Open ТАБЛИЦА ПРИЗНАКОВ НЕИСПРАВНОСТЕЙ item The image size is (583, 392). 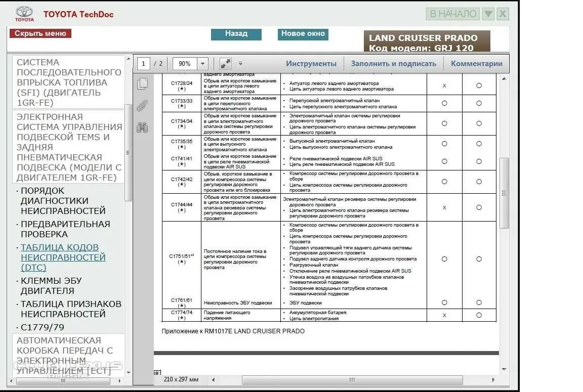[x=71, y=309]
